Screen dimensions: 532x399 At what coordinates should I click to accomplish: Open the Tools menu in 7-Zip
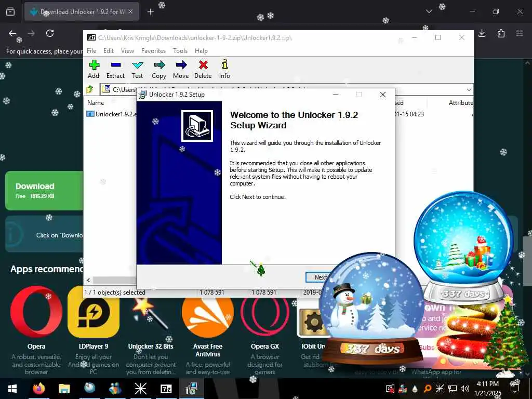[180, 51]
